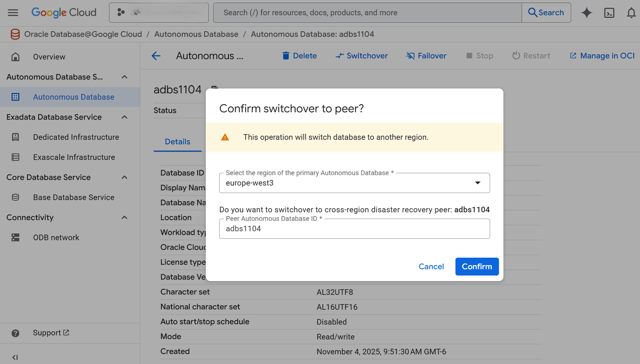640x364 pixels.
Task: Select Base Database Service in sidebar
Action: pos(73,197)
